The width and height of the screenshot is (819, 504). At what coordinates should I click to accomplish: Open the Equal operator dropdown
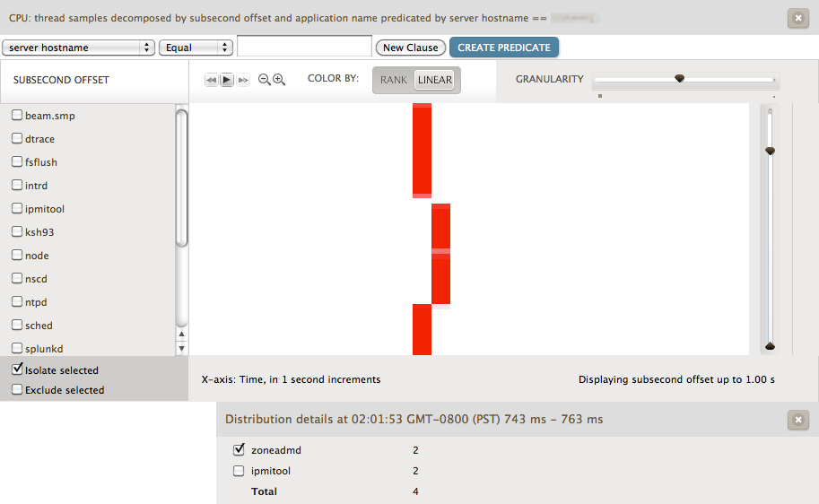pyautogui.click(x=196, y=48)
